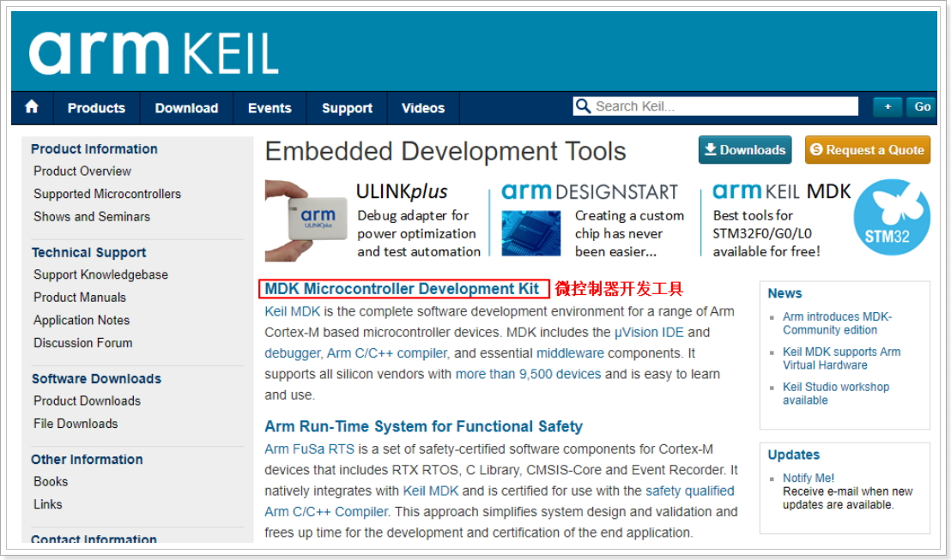Open Product Overview link
951x560 pixels.
point(82,171)
